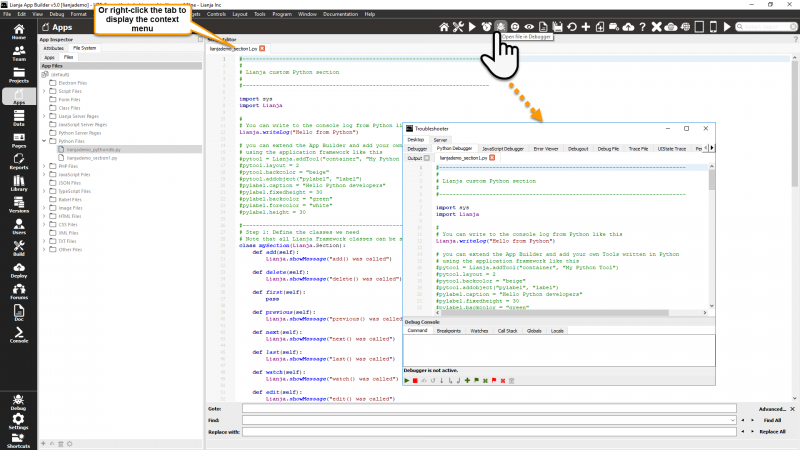Click the Find All button
The width and height of the screenshot is (800, 450).
click(x=772, y=420)
